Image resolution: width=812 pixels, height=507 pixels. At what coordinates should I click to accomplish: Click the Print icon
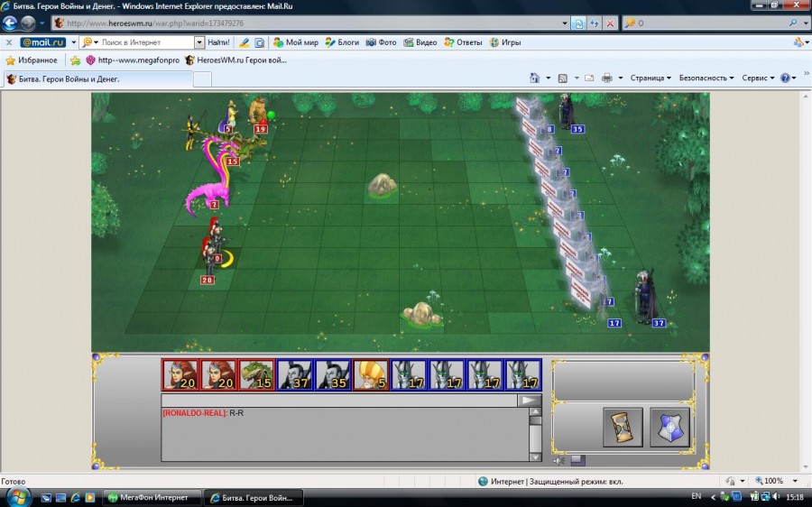(x=607, y=78)
